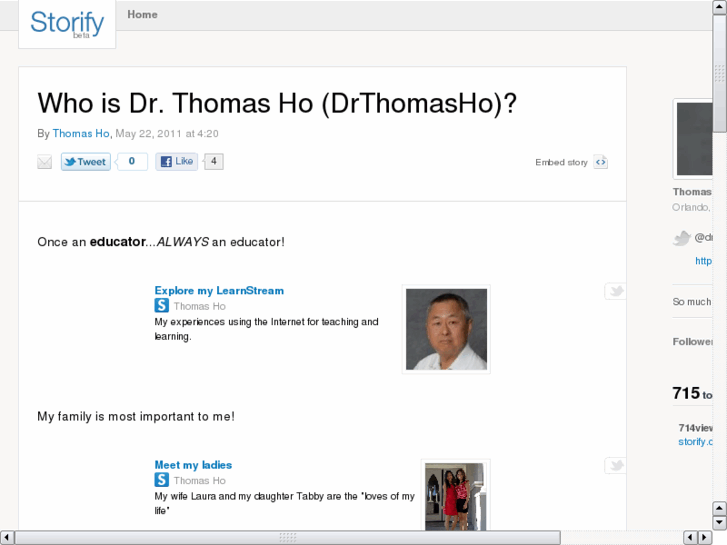Click the embed story code icon
Screen dimensions: 727x545
coord(600,162)
